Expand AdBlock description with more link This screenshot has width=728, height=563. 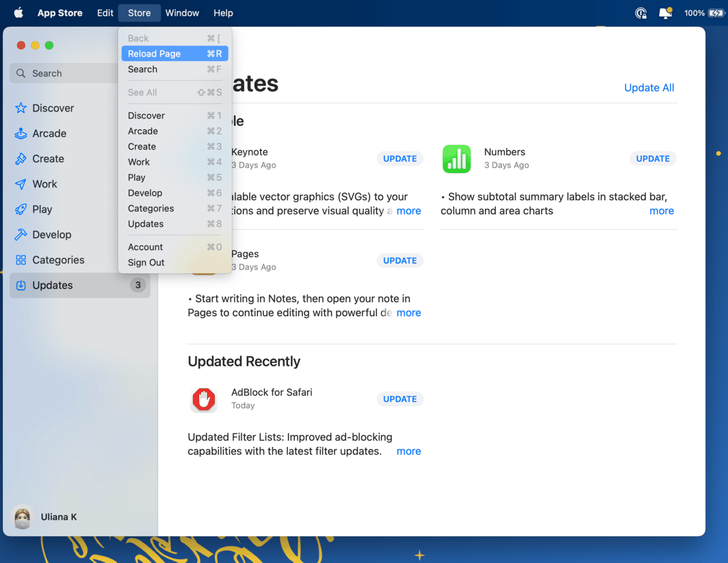408,451
